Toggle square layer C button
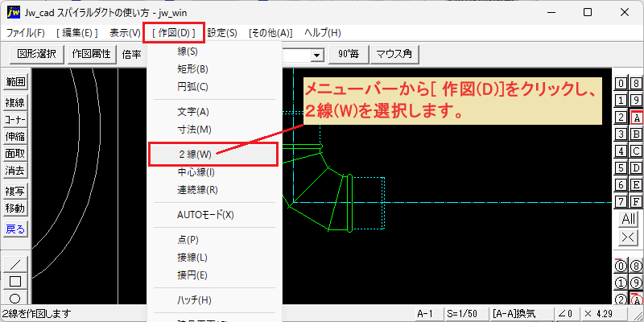The height and width of the screenshot is (322, 644). point(636,151)
